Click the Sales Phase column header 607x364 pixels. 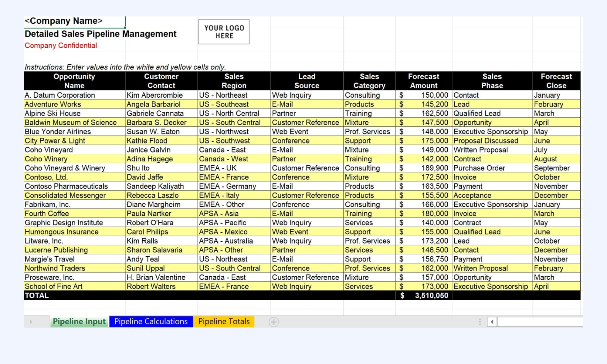click(x=492, y=81)
